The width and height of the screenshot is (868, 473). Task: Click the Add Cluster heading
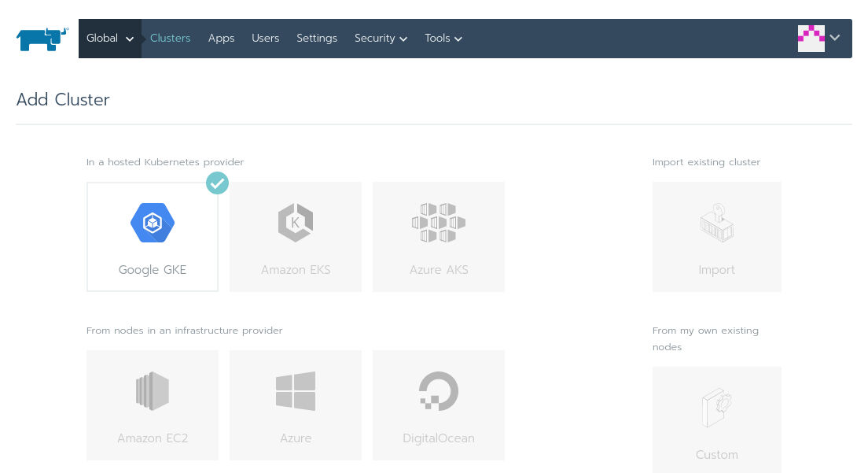coord(63,100)
